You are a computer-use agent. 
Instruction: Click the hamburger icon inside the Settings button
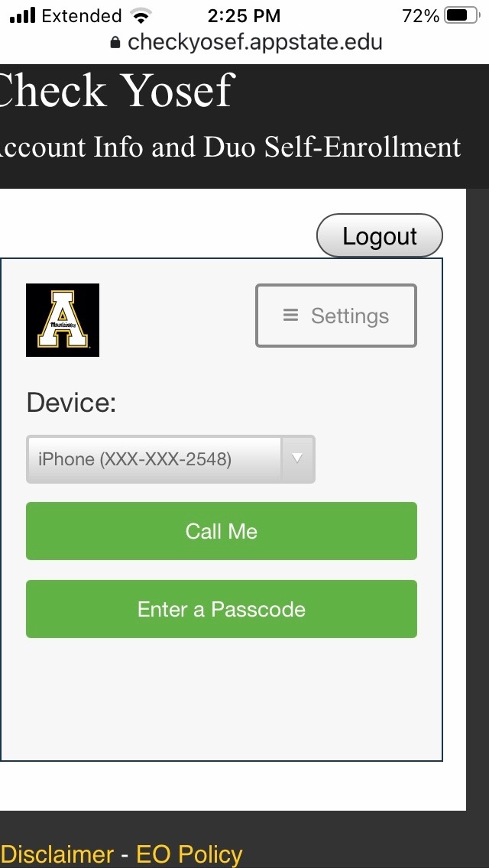point(290,315)
